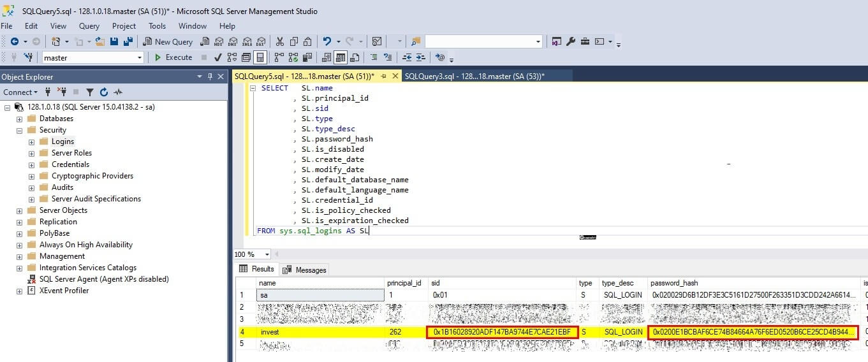The height and width of the screenshot is (362, 868).
Task: Click the Cut scissors icon
Action: 279,41
